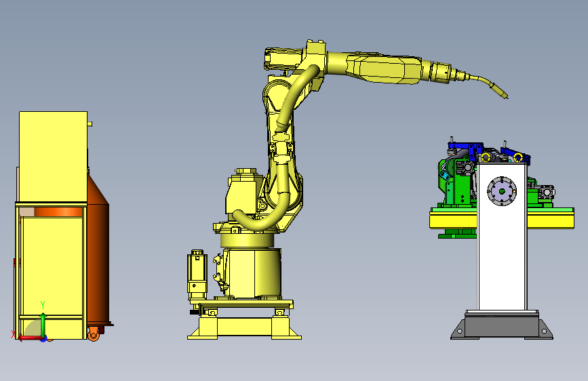The height and width of the screenshot is (381, 588).
Task: Select the yellow horizontal beam of the positioner table
Action: point(453,220)
